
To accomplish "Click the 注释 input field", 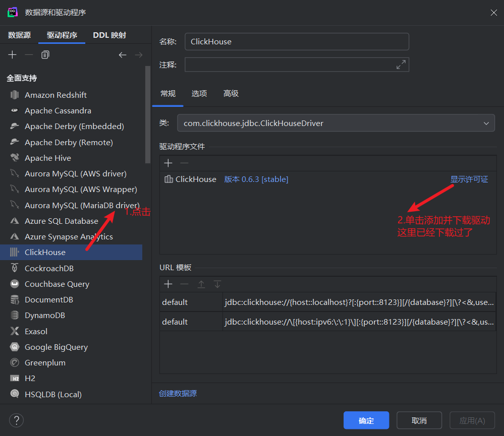I will coord(297,65).
